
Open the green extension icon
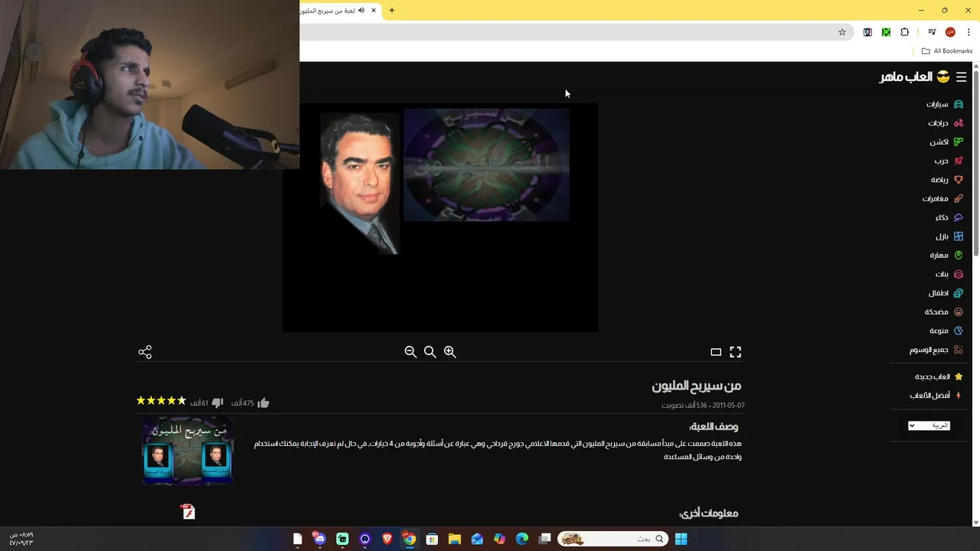click(886, 32)
